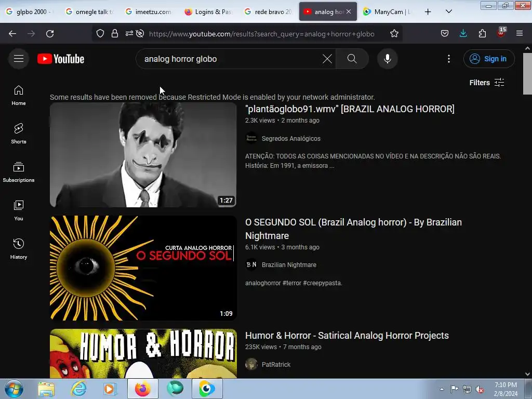Click "analoghorror #terror #creepypasta." description
This screenshot has width=532, height=399.
tap(294, 283)
